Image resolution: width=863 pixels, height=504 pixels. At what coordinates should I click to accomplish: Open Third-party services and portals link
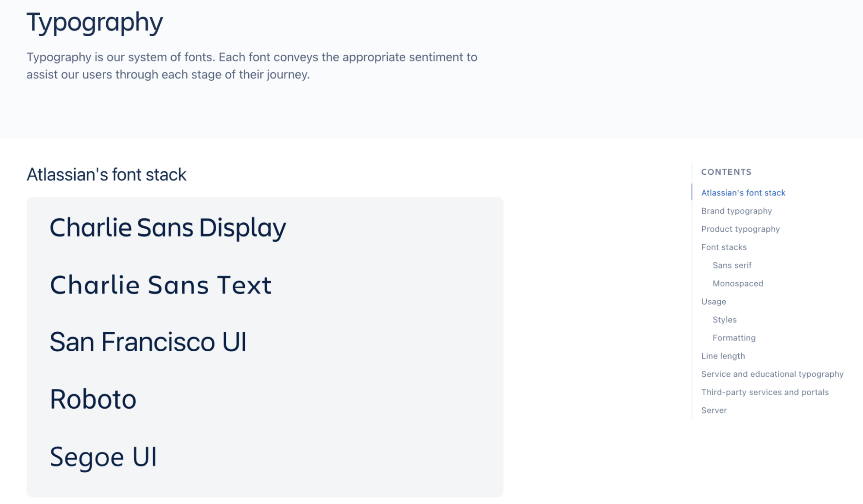(x=765, y=392)
